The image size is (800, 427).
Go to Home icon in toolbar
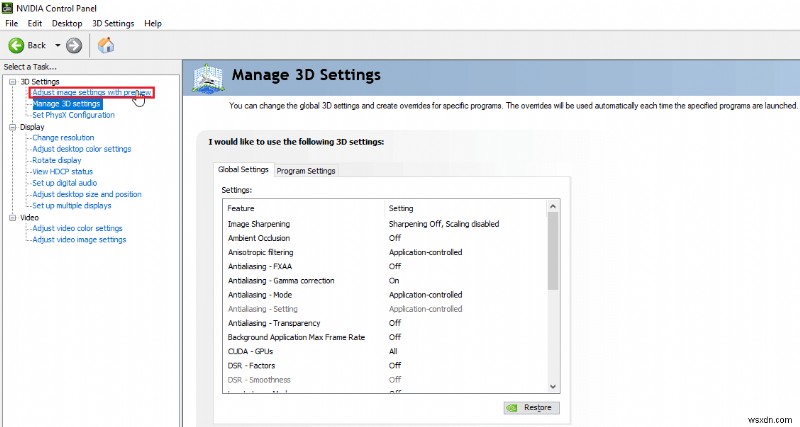[x=106, y=45]
